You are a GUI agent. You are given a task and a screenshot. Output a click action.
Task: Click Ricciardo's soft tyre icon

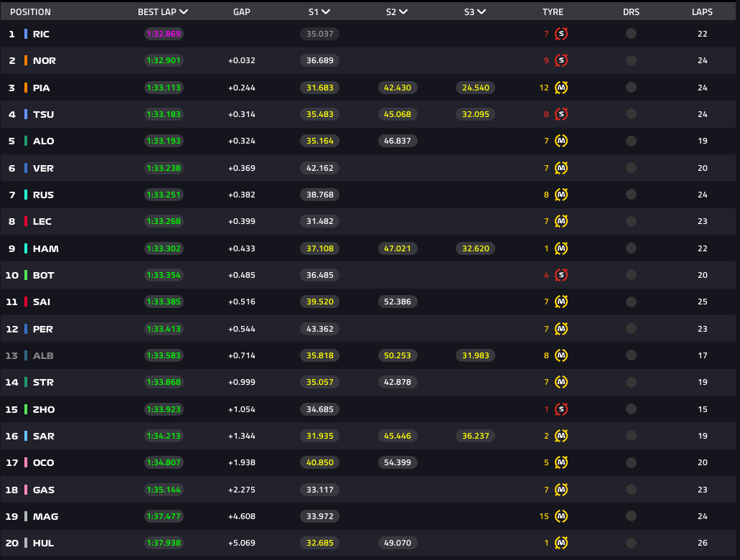[x=562, y=34]
